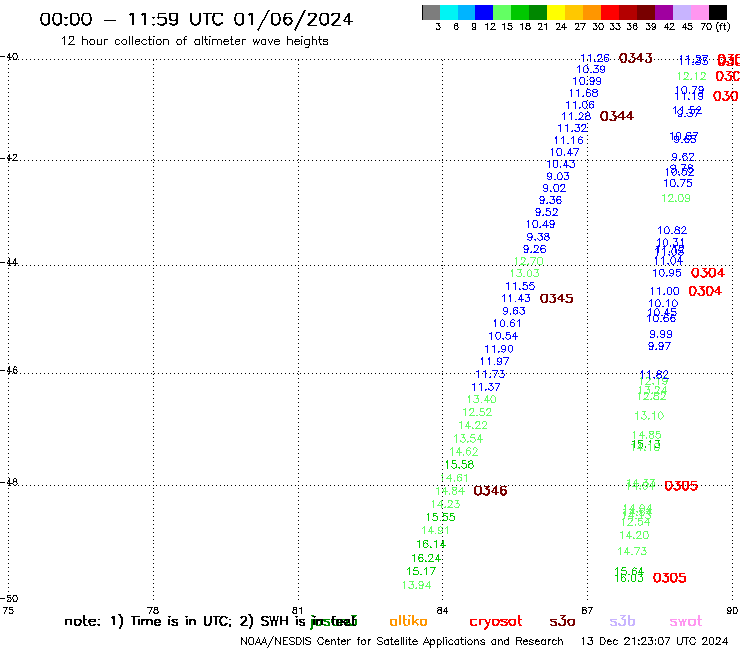Click the wave height value 12.70
740x650 pixels.
529,261
